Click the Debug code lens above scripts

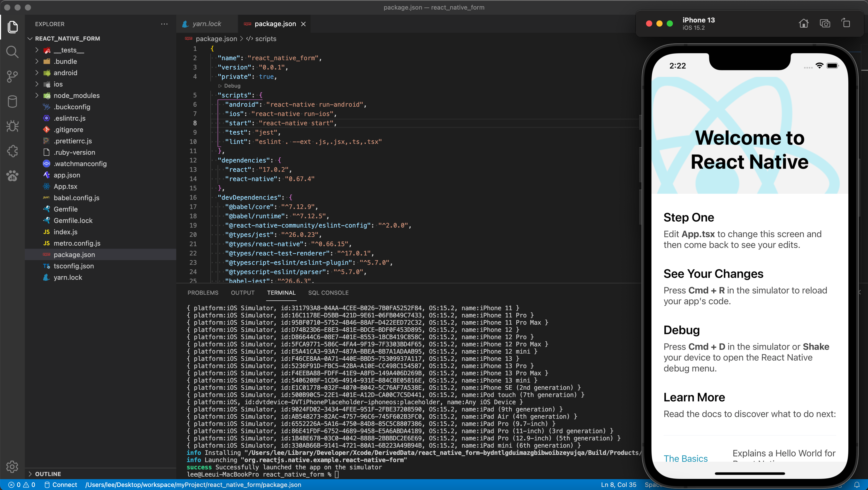point(232,86)
